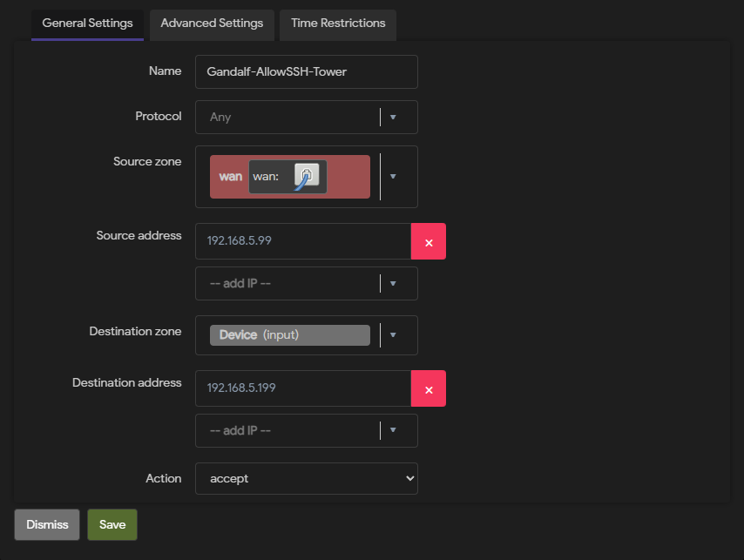Click the Device (input) zone badge
This screenshot has height=560, width=744.
[x=290, y=334]
